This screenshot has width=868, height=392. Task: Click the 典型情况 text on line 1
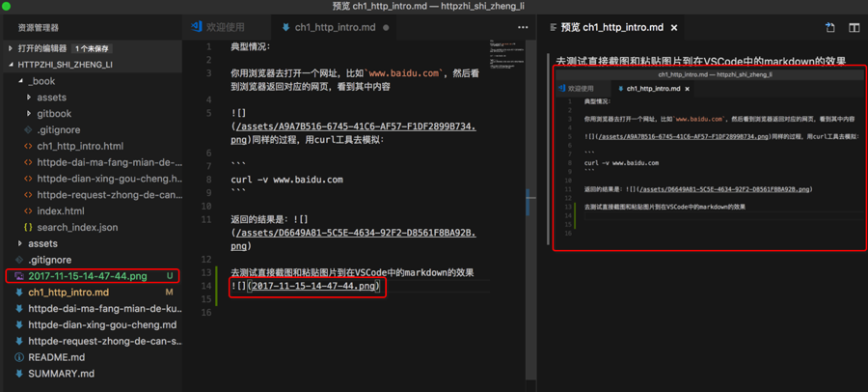pos(250,46)
